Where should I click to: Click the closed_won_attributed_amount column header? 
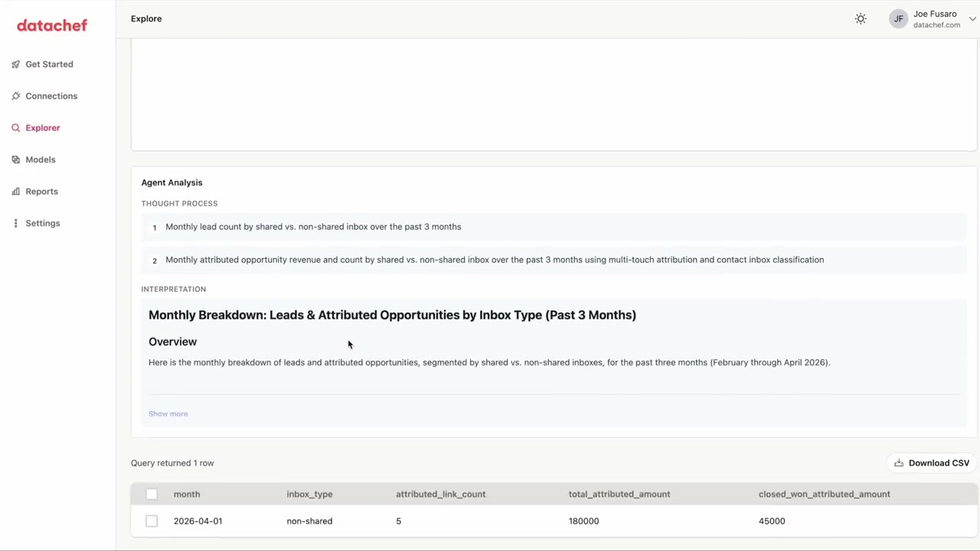824,494
